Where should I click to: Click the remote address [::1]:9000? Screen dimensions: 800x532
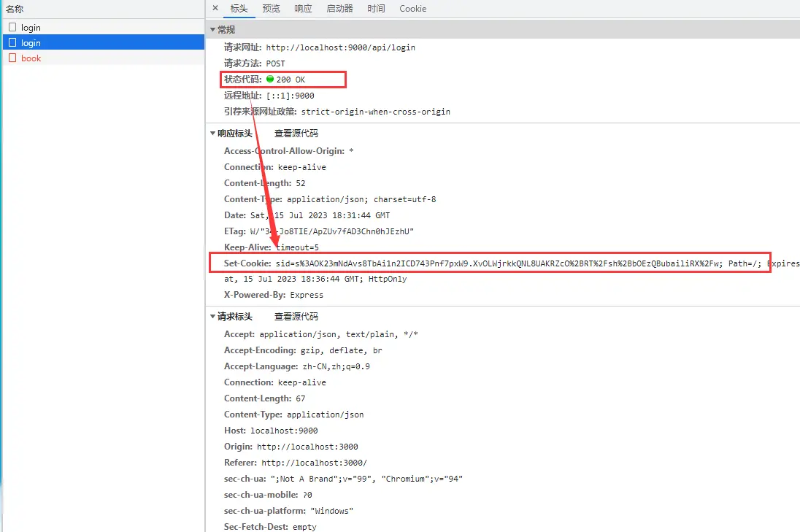[290, 96]
